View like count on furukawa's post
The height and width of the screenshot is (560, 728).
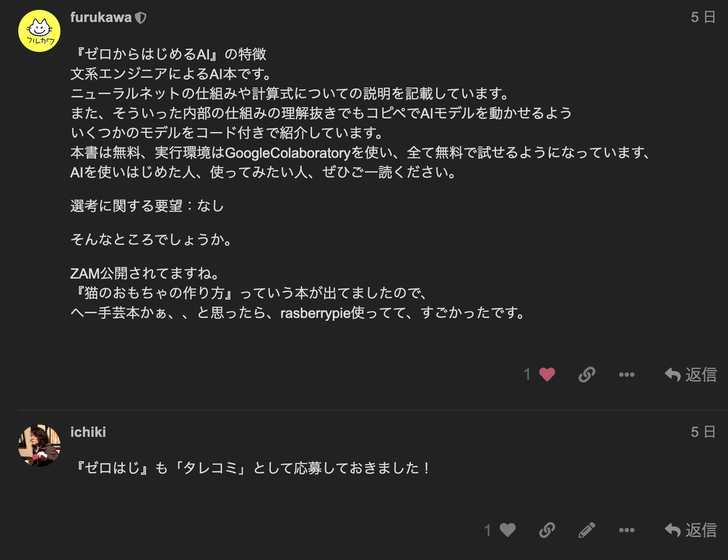(x=527, y=374)
